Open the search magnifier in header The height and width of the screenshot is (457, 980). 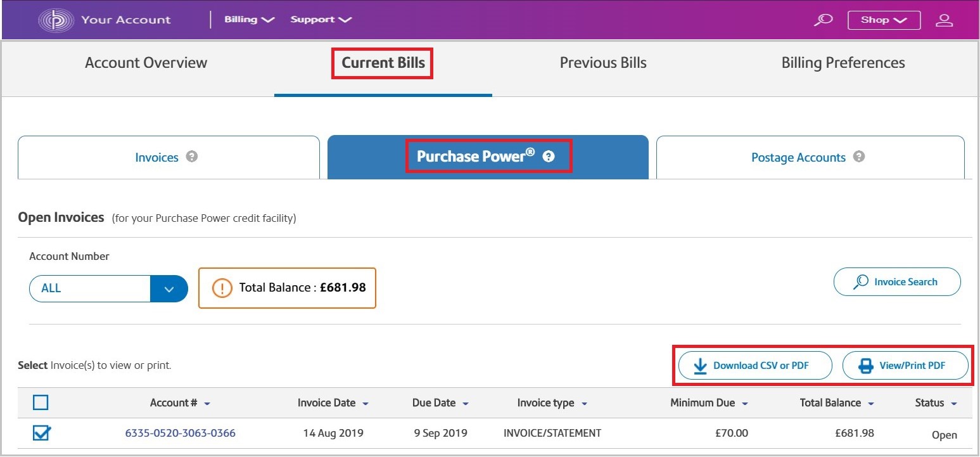(x=823, y=20)
